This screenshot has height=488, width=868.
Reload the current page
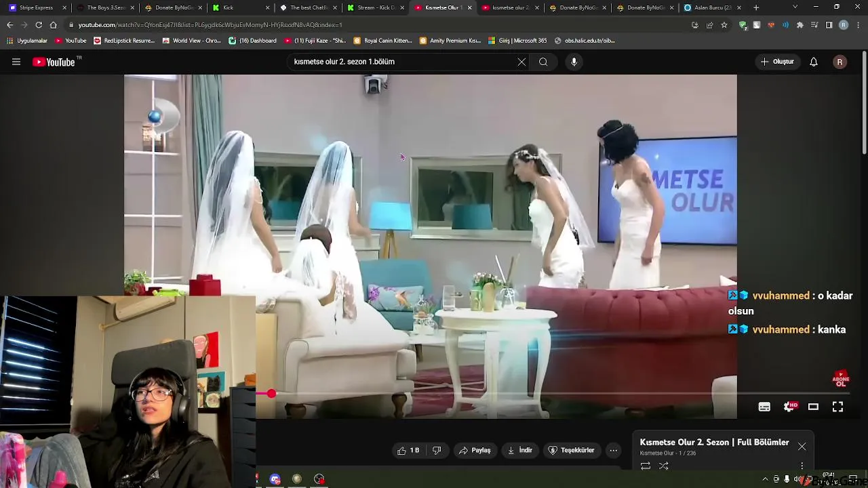(39, 25)
